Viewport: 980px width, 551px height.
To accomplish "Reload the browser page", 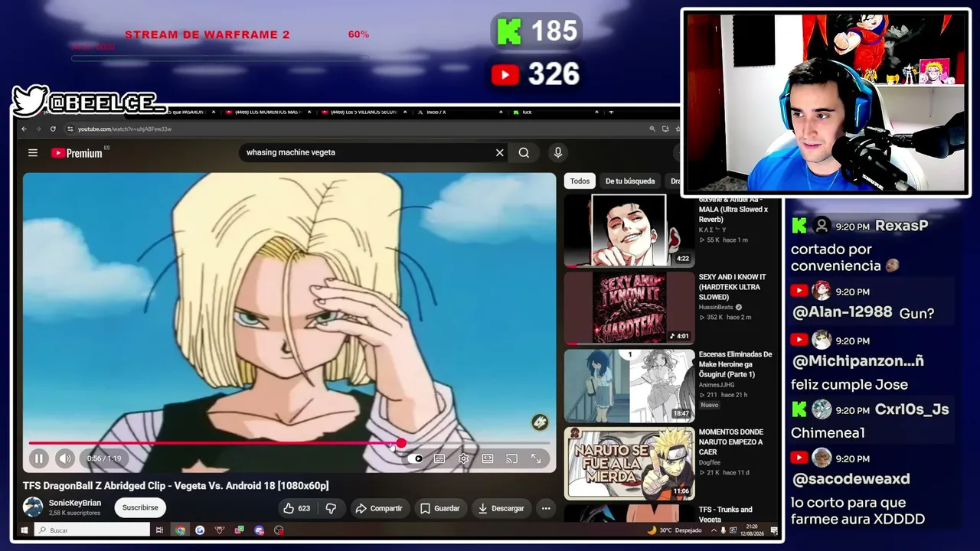I will click(53, 129).
